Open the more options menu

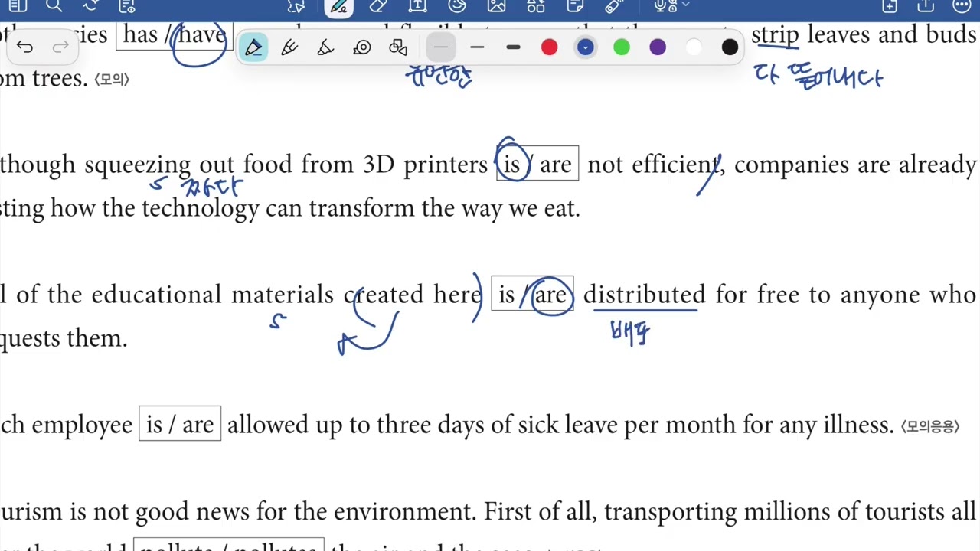(962, 5)
